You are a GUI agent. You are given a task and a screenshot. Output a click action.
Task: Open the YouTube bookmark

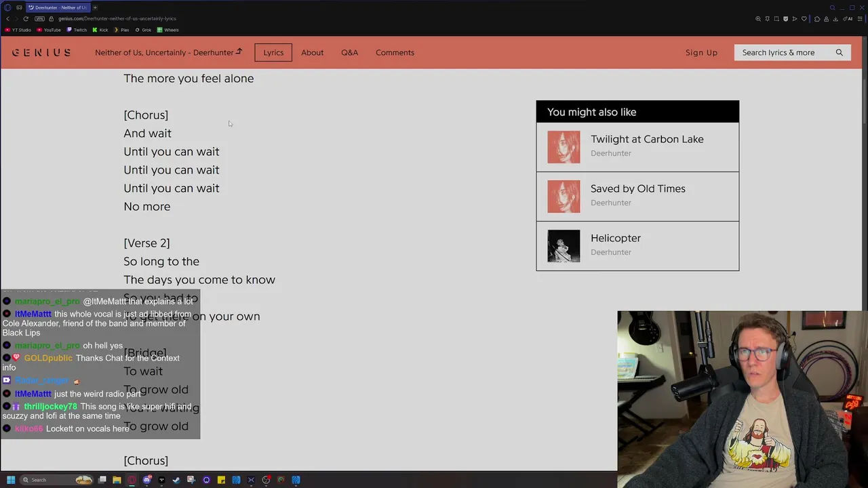click(x=49, y=30)
